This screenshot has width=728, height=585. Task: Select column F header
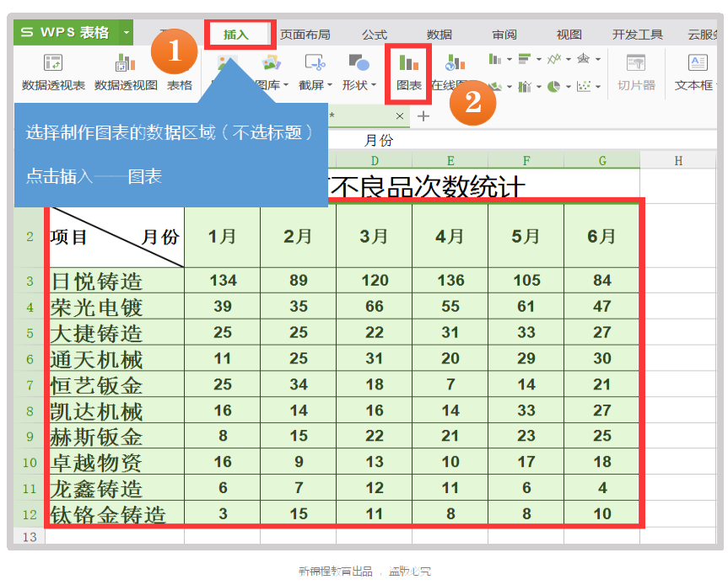(526, 160)
